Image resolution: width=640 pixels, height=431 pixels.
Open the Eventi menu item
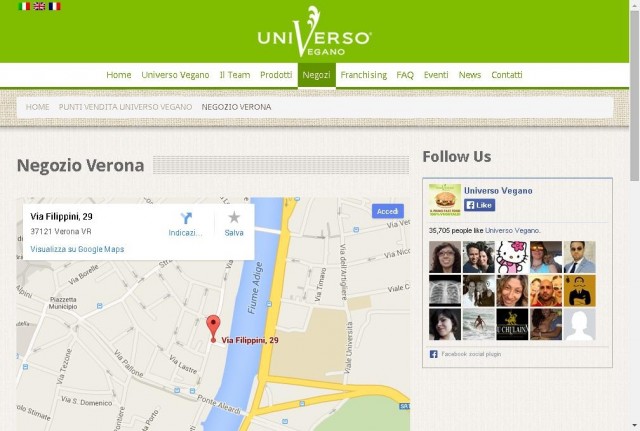436,75
